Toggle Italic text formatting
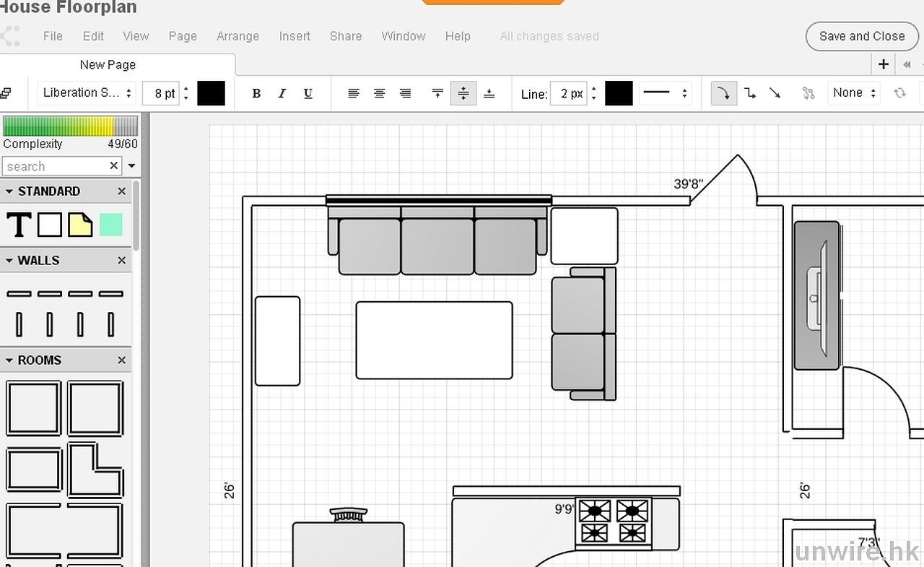This screenshot has width=924, height=567. pyautogui.click(x=282, y=93)
